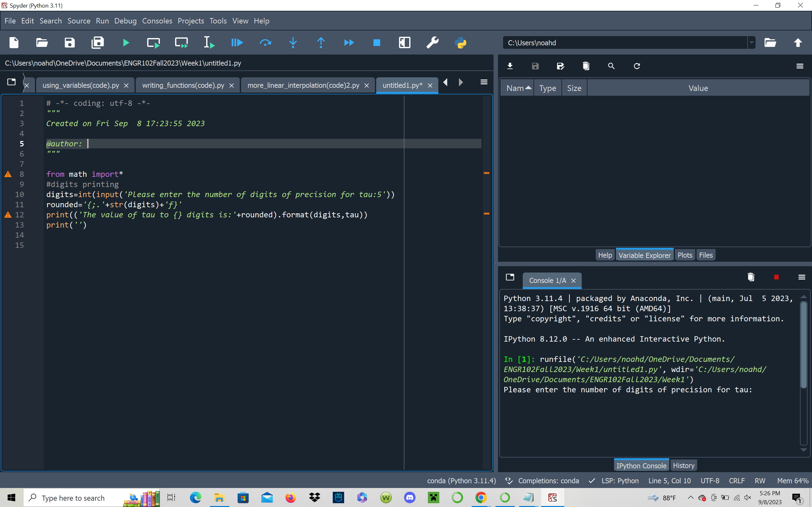Remove all variables with trash icon

[x=586, y=66]
